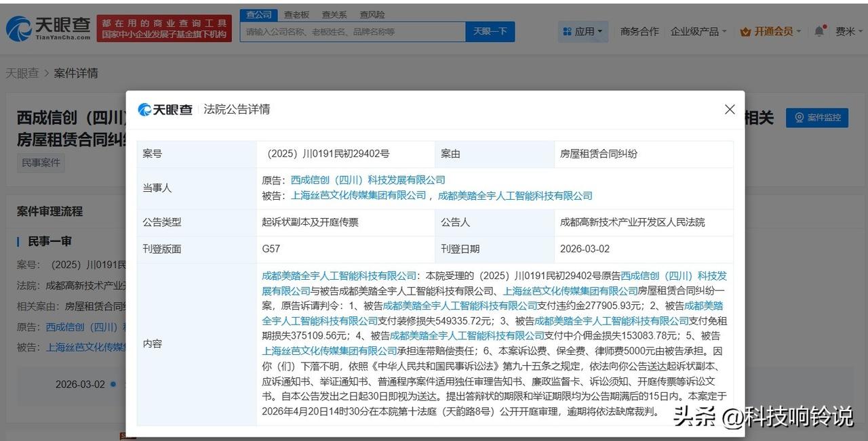
Task: Expand the 应用 dropdown
Action: pyautogui.click(x=583, y=30)
